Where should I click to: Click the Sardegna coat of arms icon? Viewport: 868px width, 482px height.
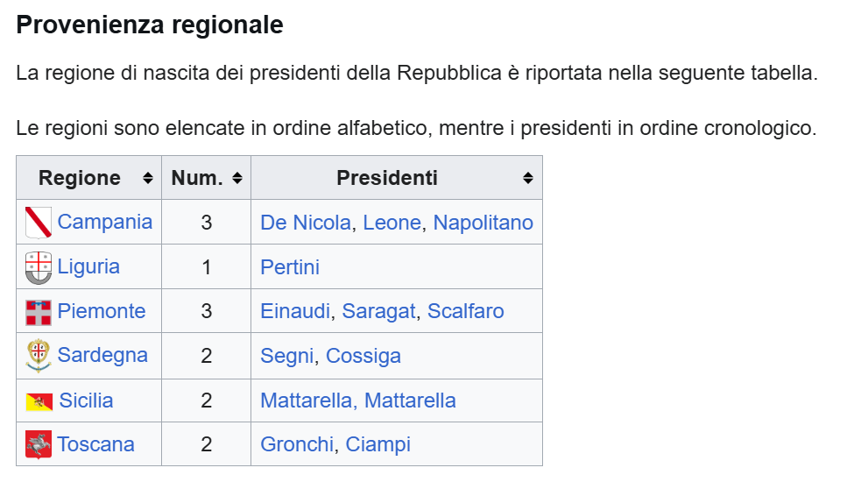point(39,356)
